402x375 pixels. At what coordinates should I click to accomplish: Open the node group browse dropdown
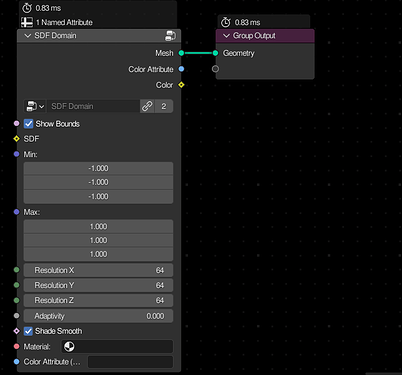click(35, 106)
